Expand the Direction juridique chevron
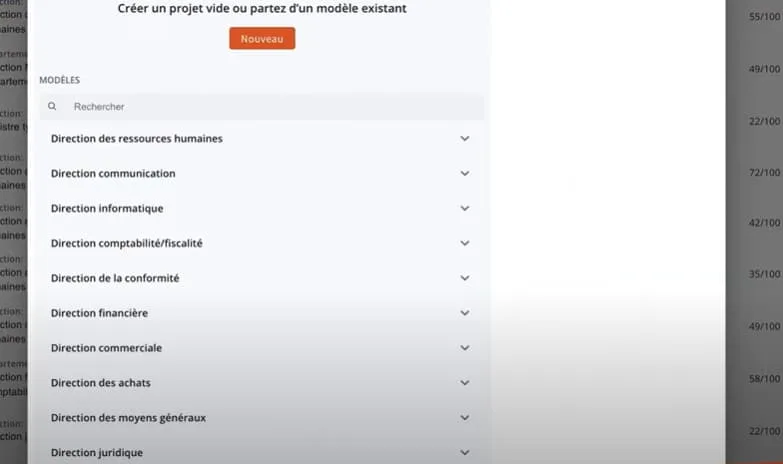783x464 pixels. pyautogui.click(x=465, y=452)
